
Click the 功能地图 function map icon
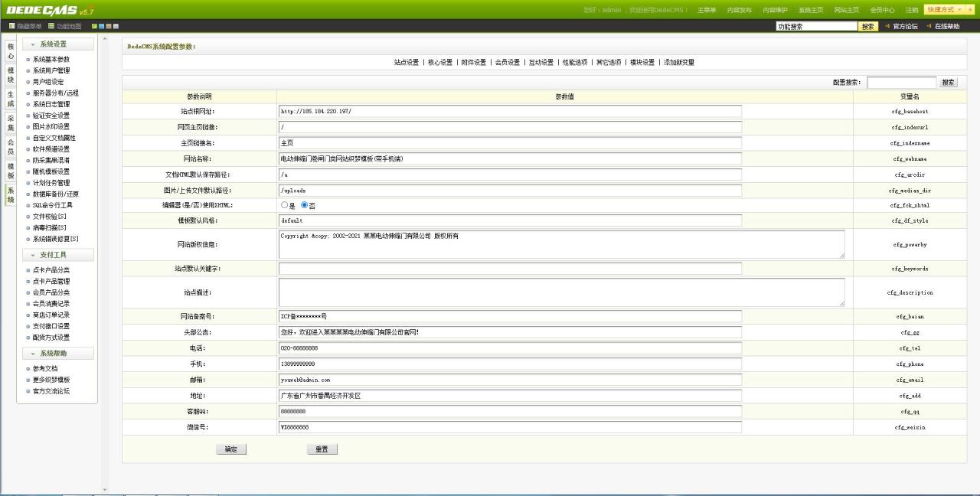point(51,26)
